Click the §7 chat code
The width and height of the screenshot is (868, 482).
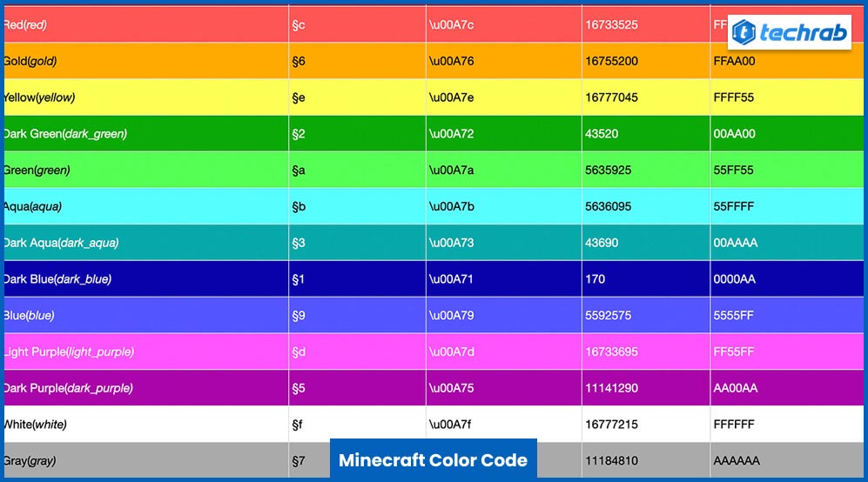tap(299, 461)
